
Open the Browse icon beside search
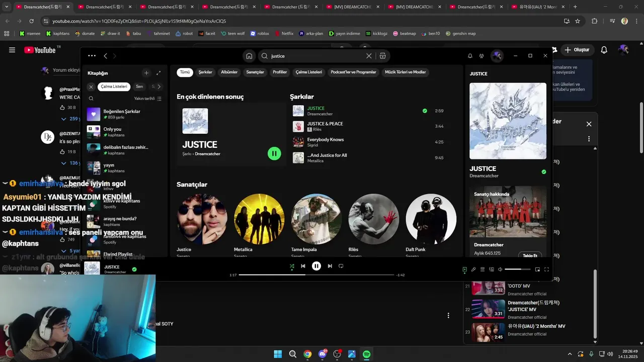point(382,56)
